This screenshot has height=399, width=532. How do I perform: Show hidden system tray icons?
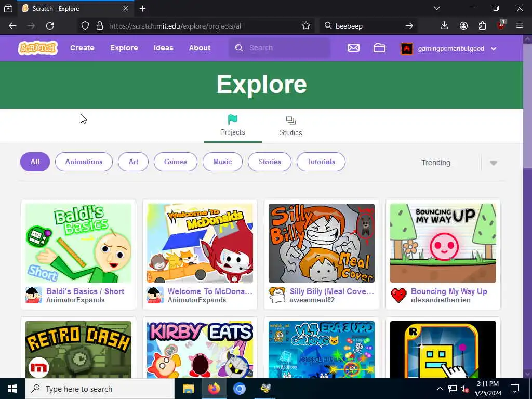(x=440, y=389)
